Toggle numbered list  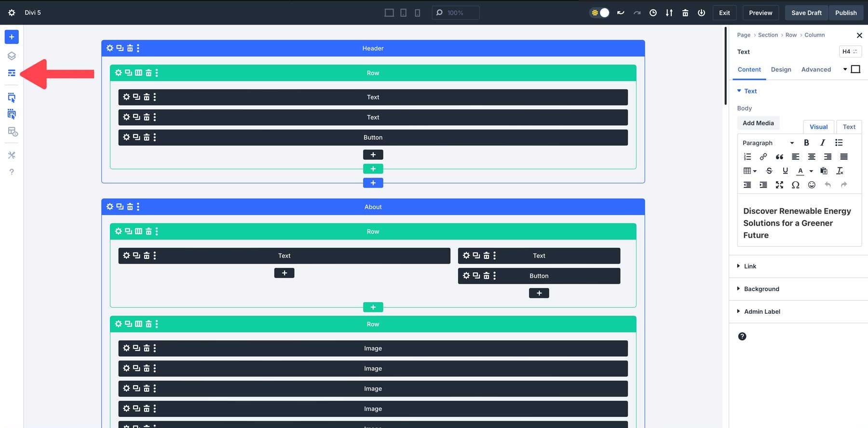click(x=747, y=157)
